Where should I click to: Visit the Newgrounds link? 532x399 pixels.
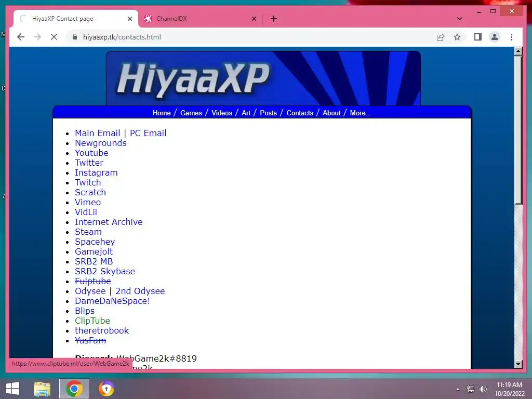click(101, 143)
